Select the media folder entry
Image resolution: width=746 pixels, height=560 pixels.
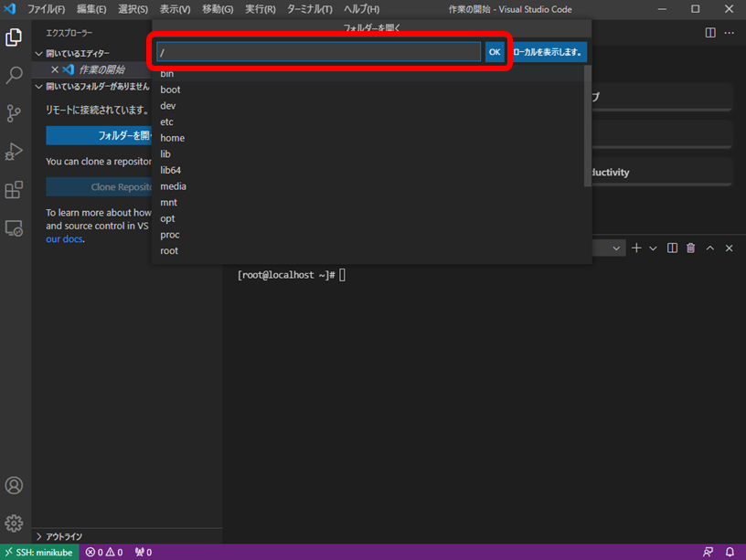[x=368, y=186]
